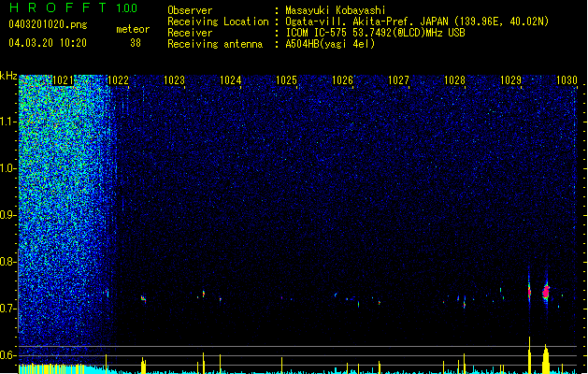The width and height of the screenshot is (588, 374).
Task: Click the 1024 time marker
Action: click(230, 80)
